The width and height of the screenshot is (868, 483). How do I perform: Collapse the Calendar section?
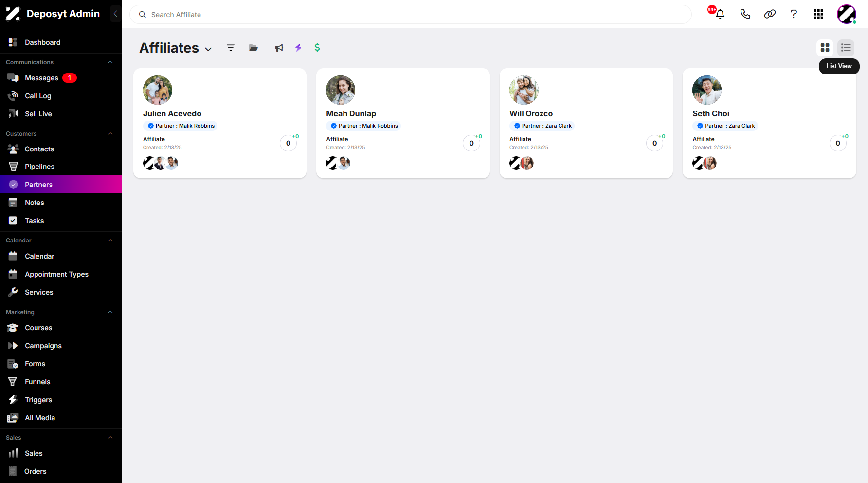click(110, 241)
